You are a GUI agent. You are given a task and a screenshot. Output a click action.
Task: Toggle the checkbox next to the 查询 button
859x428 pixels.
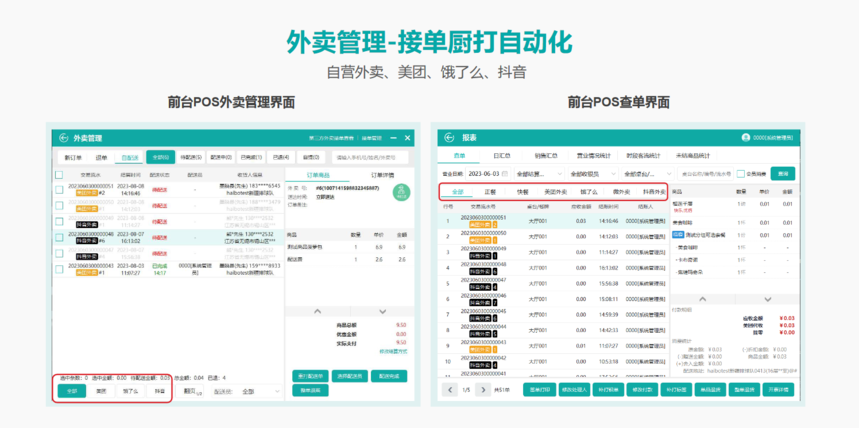[740, 174]
